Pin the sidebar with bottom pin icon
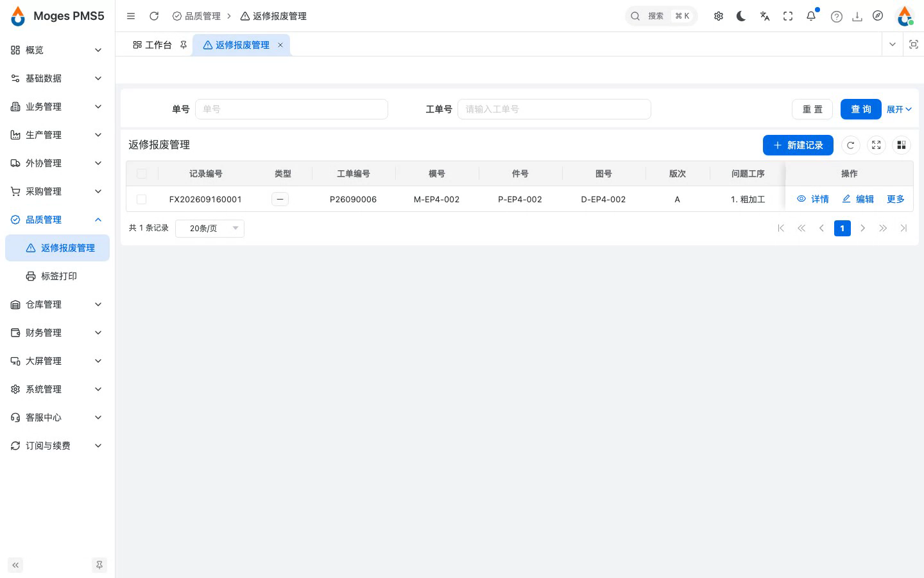The height and width of the screenshot is (578, 924). pos(99,565)
